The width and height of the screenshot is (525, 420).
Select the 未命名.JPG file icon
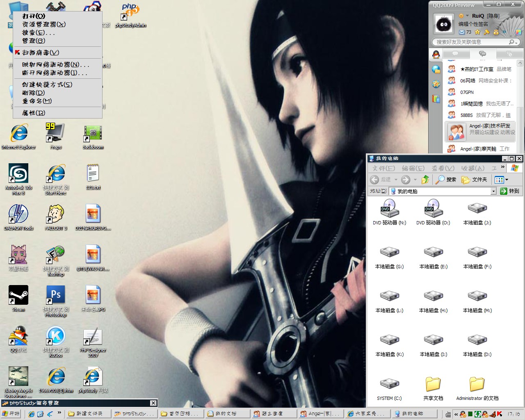coord(93,299)
